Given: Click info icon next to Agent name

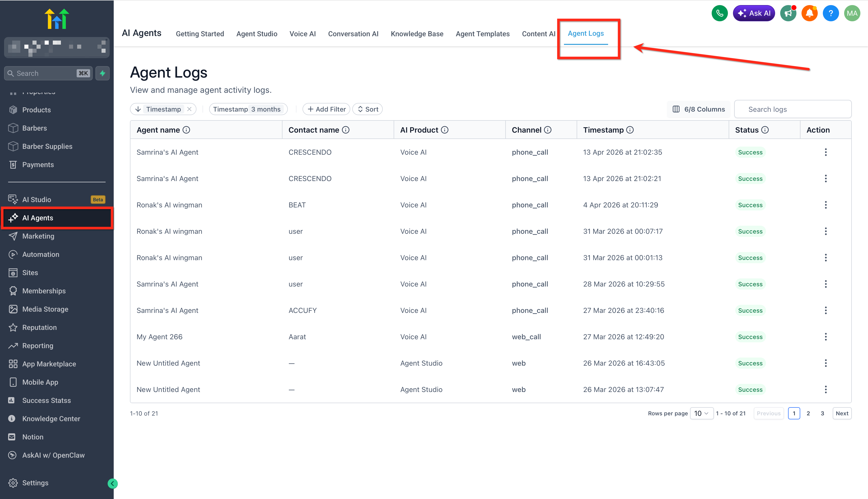Looking at the screenshot, I should (x=186, y=130).
